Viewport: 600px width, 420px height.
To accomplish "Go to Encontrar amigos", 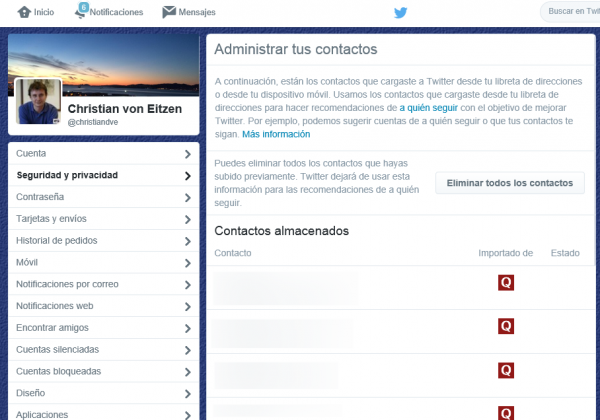I will [x=103, y=328].
